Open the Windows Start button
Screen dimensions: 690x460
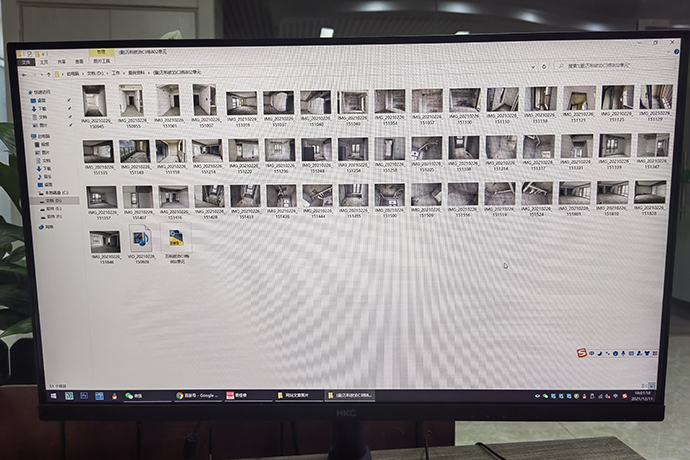click(54, 397)
